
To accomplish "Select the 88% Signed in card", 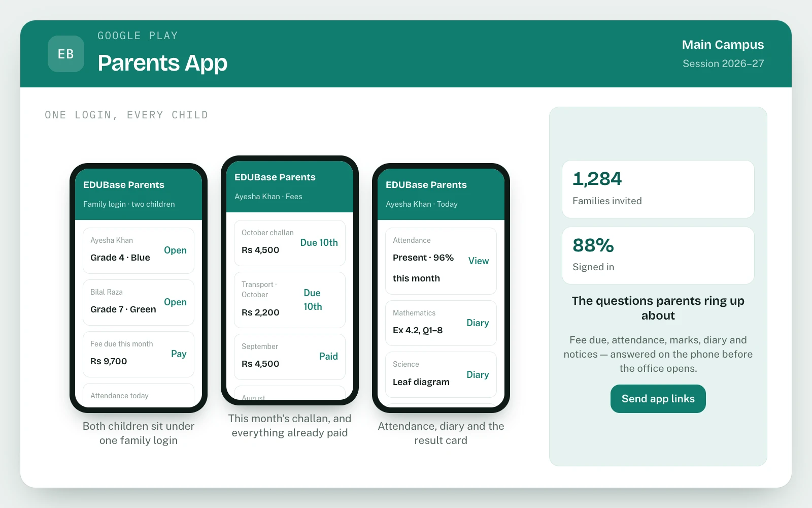I will pyautogui.click(x=658, y=256).
